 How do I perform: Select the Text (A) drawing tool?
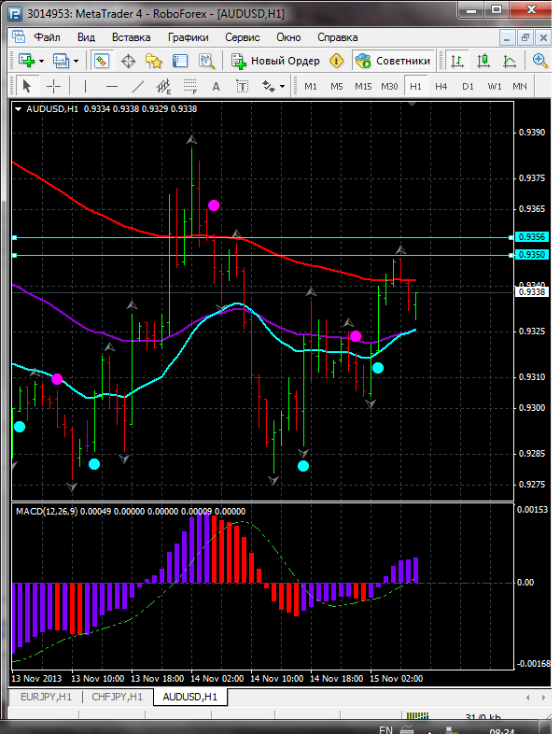(x=216, y=86)
